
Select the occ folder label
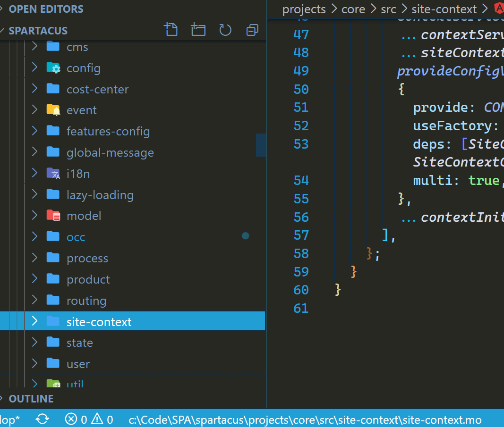point(76,237)
